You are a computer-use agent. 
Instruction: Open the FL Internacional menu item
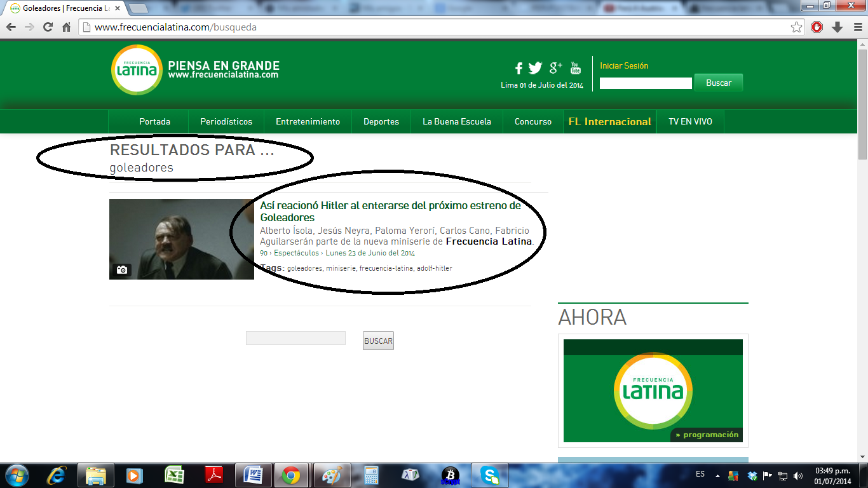coord(610,121)
